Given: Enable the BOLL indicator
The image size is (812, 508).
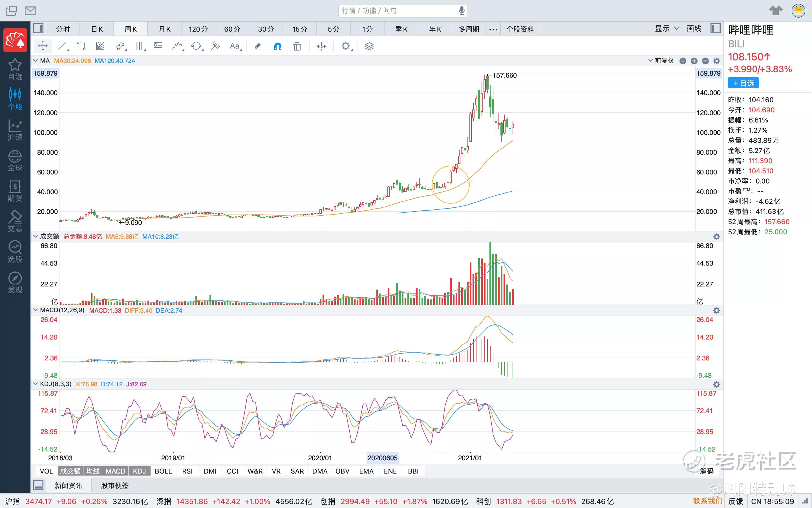Looking at the screenshot, I should 164,471.
